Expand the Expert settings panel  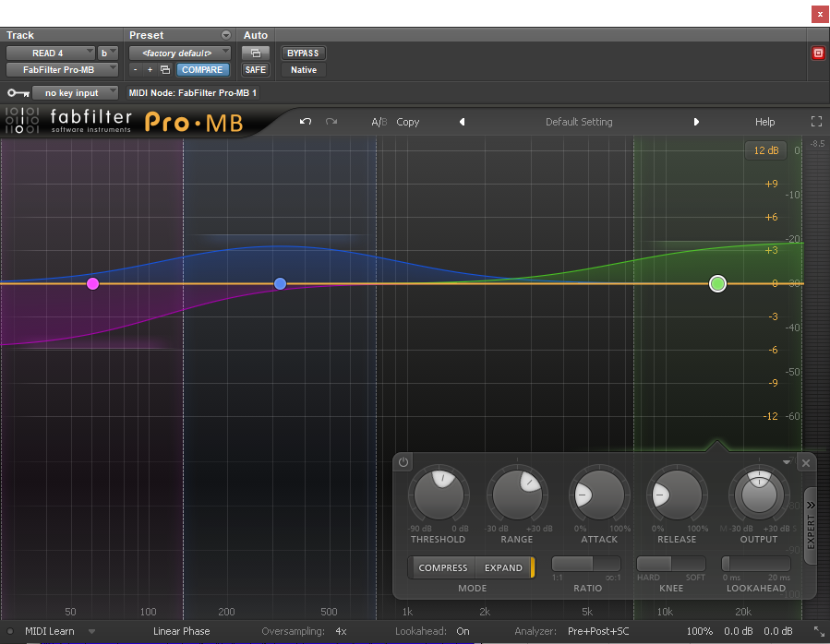click(811, 526)
